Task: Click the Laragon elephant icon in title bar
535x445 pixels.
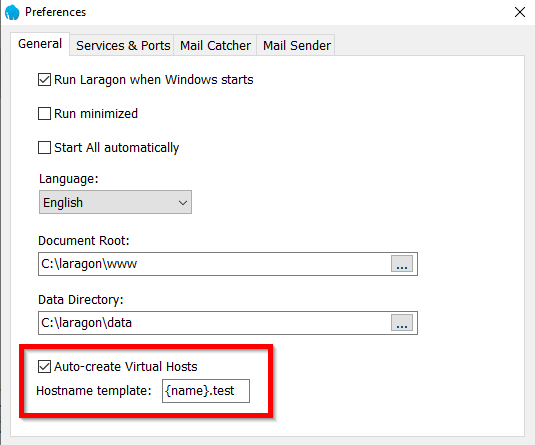Action: pyautogui.click(x=12, y=12)
